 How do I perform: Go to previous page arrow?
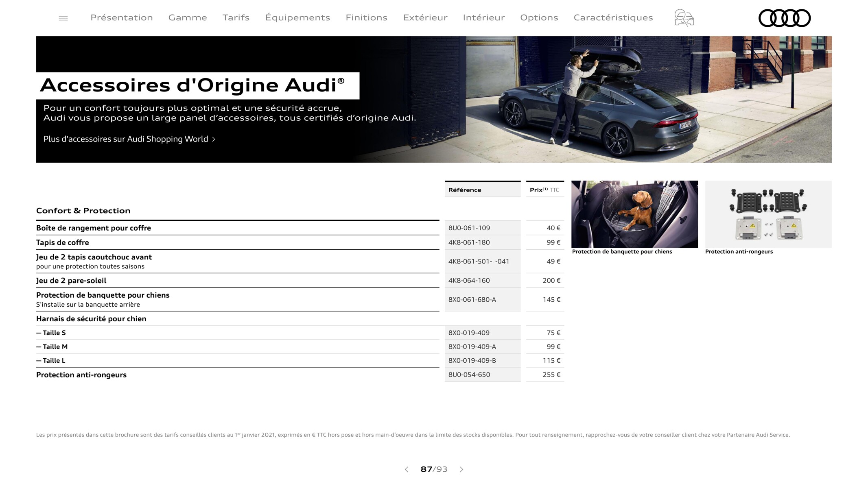coord(406,469)
